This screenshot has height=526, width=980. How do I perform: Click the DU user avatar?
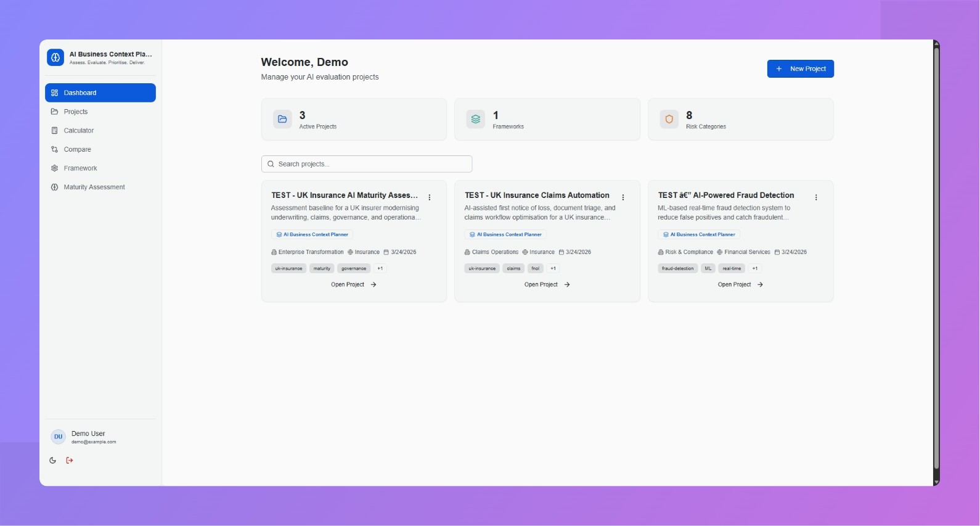[58, 437]
